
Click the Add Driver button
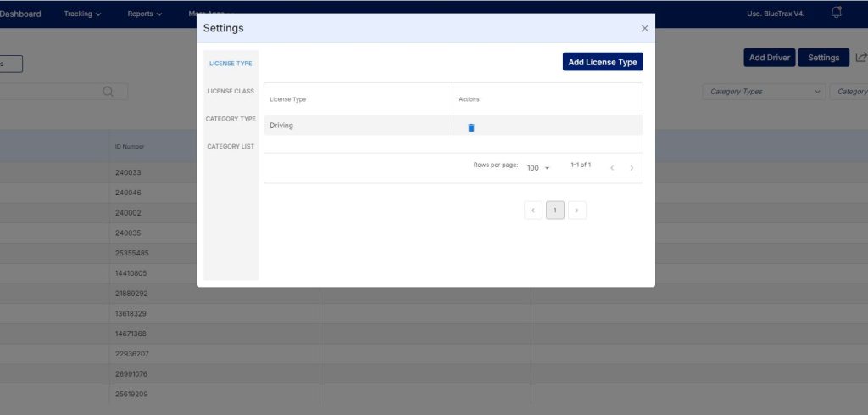click(769, 58)
